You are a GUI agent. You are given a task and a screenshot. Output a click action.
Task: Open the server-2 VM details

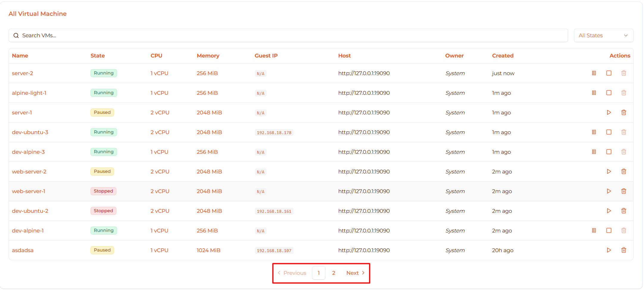[x=22, y=73]
